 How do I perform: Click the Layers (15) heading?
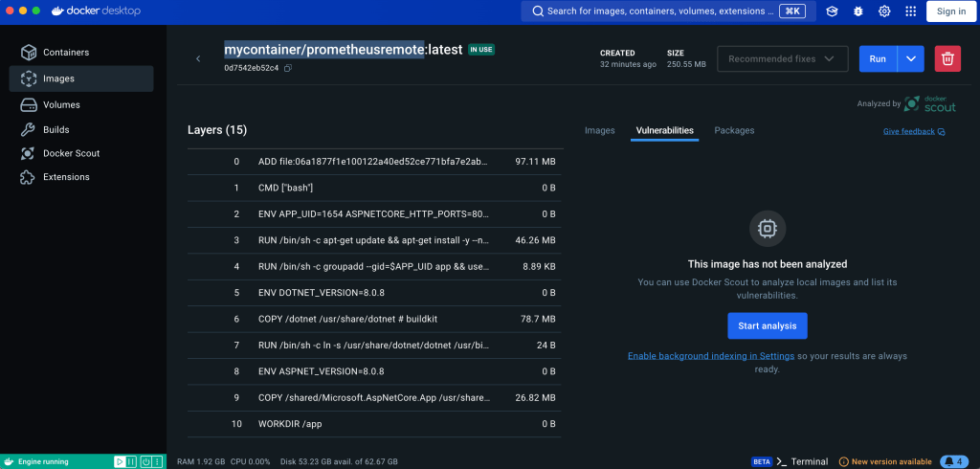point(217,130)
